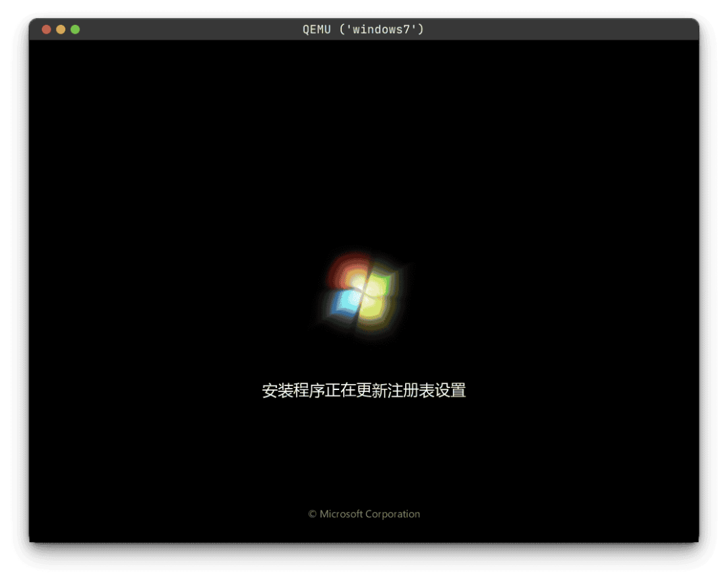Minimize the QEMU window with yellow button
This screenshot has height=582, width=728.
click(x=61, y=30)
